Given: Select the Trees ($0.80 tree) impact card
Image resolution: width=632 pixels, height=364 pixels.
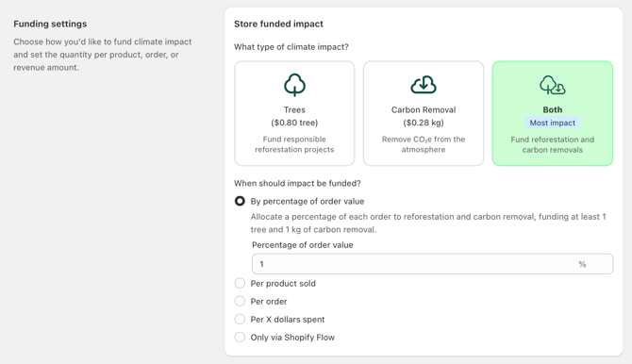Looking at the screenshot, I should pyautogui.click(x=294, y=113).
